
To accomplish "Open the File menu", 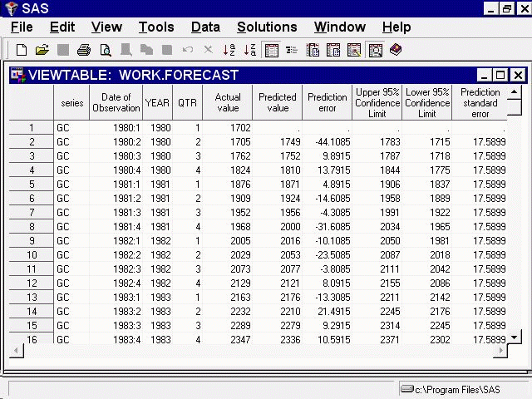I will 22,27.
